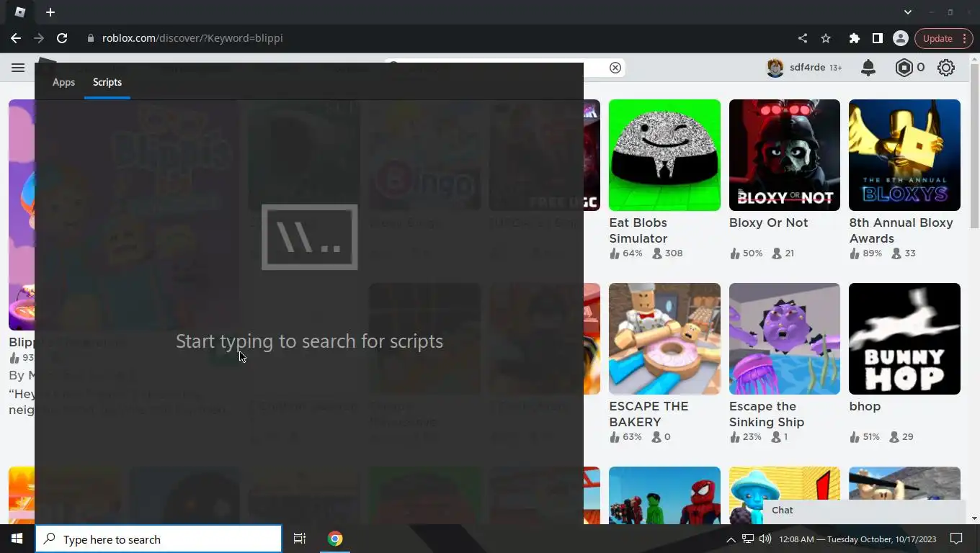Open Chrome profile avatar menu
980x553 pixels.
900,38
